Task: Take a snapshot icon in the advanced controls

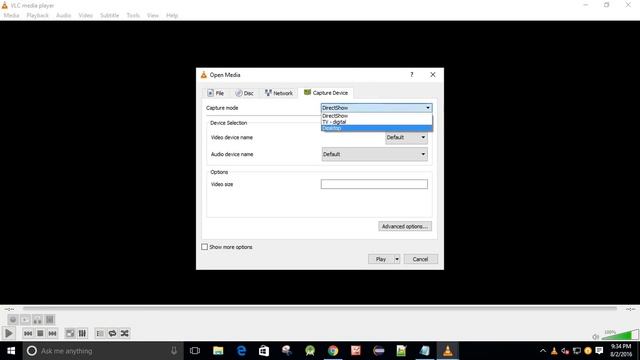Action: pyautogui.click(x=25, y=320)
